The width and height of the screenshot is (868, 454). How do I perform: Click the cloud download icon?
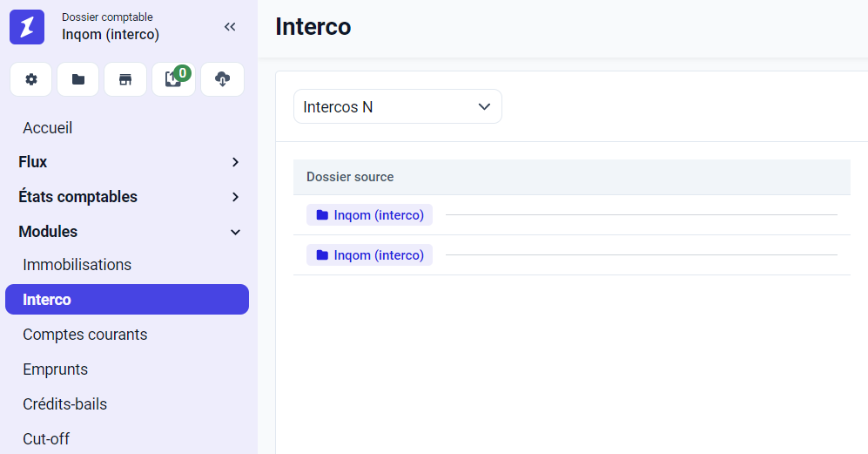click(x=222, y=79)
